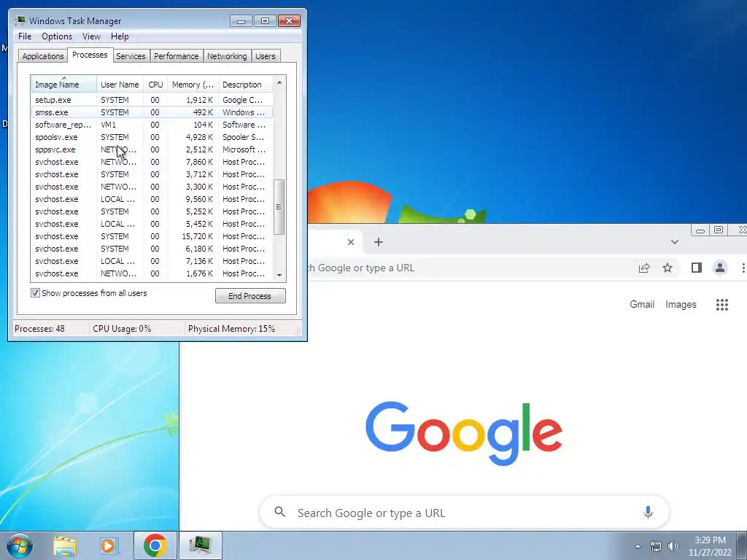This screenshot has width=747, height=560.
Task: Open the taskbar clock showing 3:29 PM
Action: [x=710, y=545]
